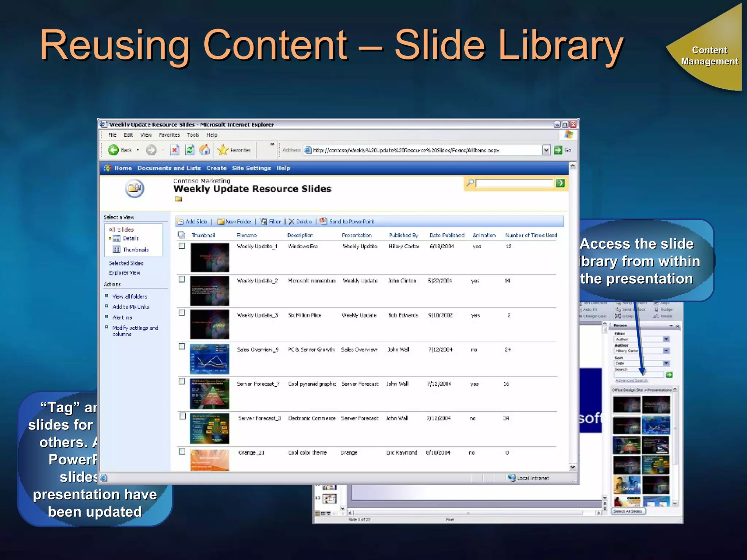Click the magnifier icon beside SharePoint search box
Image resolution: width=747 pixels, height=560 pixels.
[x=470, y=182]
